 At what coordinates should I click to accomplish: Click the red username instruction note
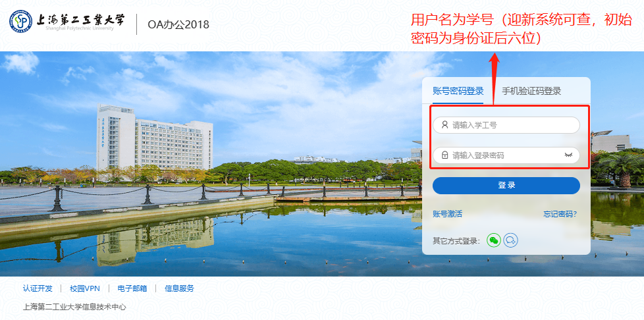coord(522,29)
